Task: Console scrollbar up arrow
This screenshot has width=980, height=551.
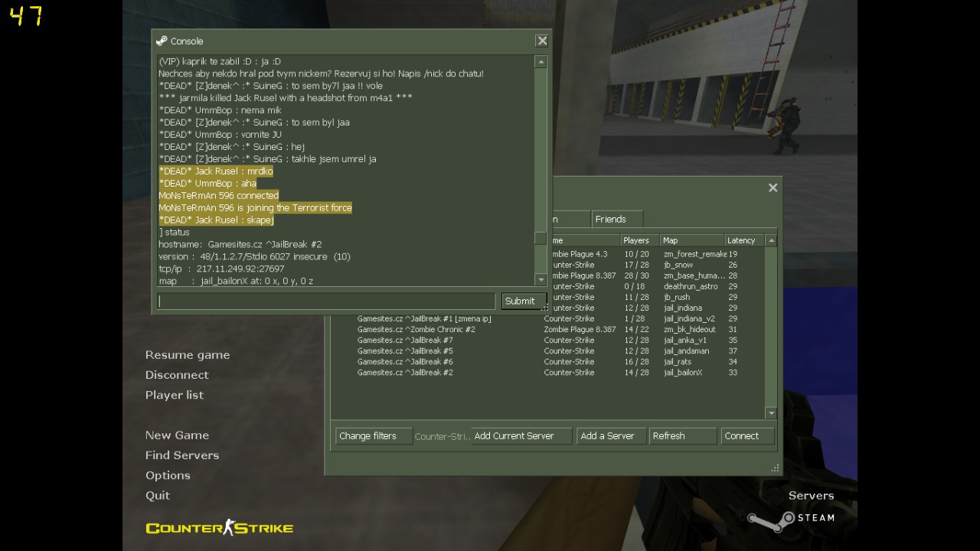Action: pos(541,62)
